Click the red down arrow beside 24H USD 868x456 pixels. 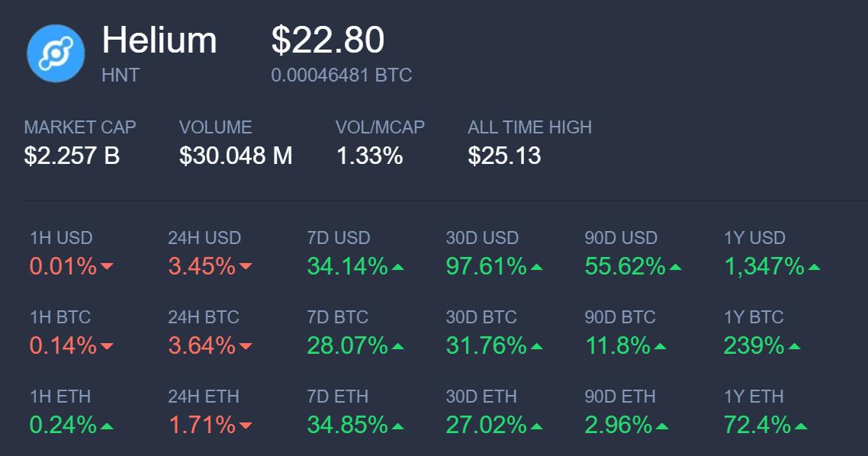pyautogui.click(x=246, y=267)
